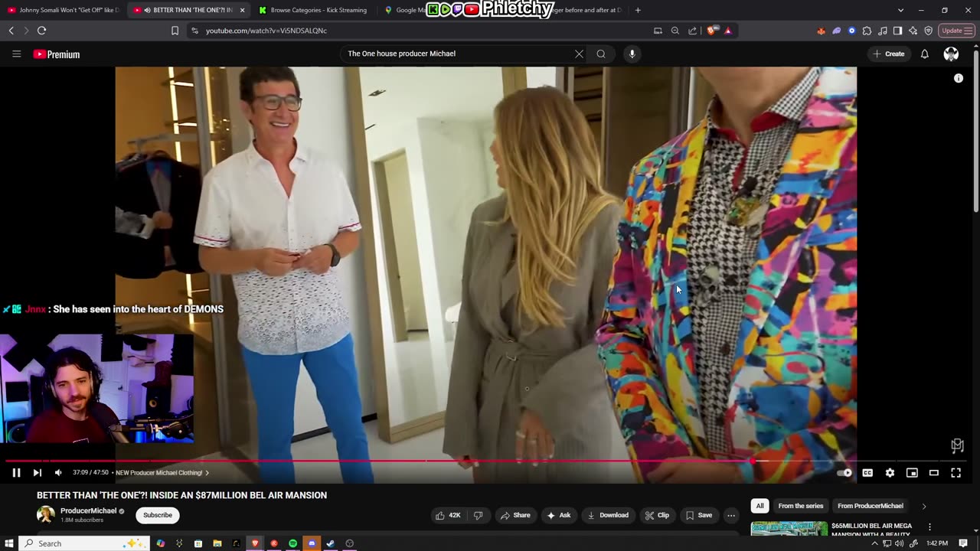The height and width of the screenshot is (551, 980).
Task: Open the Windows Start menu
Action: pos(9,543)
